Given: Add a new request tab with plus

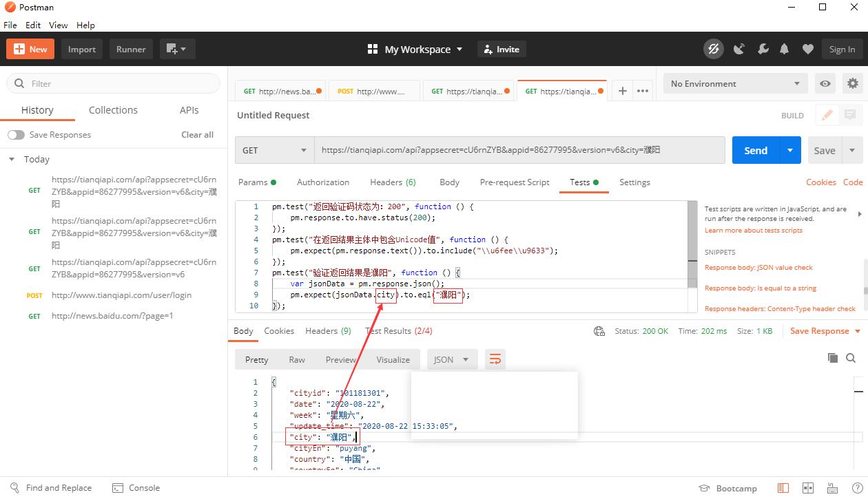Looking at the screenshot, I should 622,91.
